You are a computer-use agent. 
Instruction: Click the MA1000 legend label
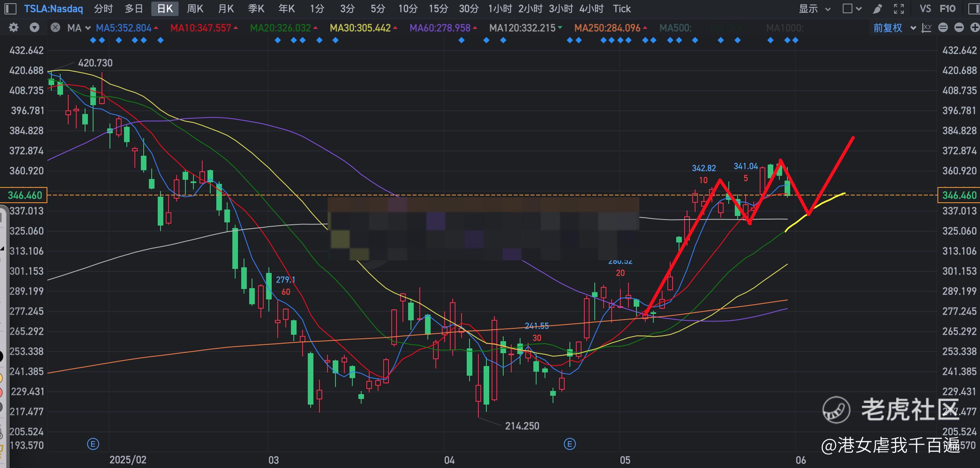(785, 28)
